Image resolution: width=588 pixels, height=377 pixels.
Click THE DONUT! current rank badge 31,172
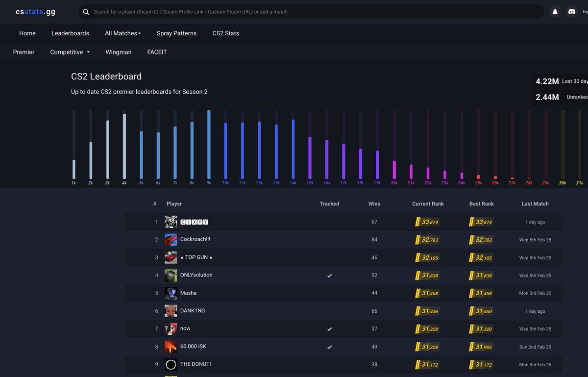[427, 364]
